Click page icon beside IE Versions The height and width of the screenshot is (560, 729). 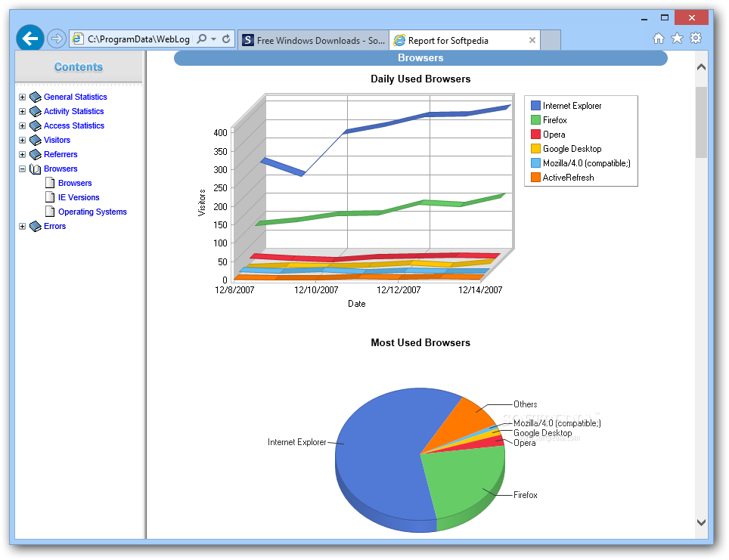click(x=50, y=197)
